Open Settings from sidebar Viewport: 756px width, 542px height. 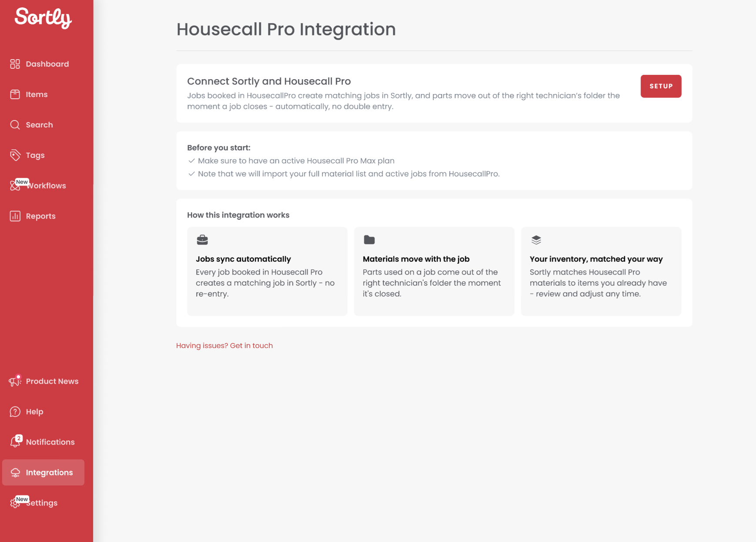point(43,503)
